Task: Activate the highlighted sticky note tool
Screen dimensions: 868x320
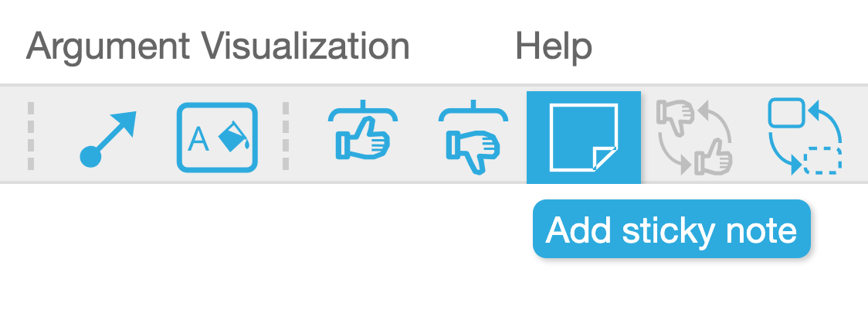Action: pos(584,138)
